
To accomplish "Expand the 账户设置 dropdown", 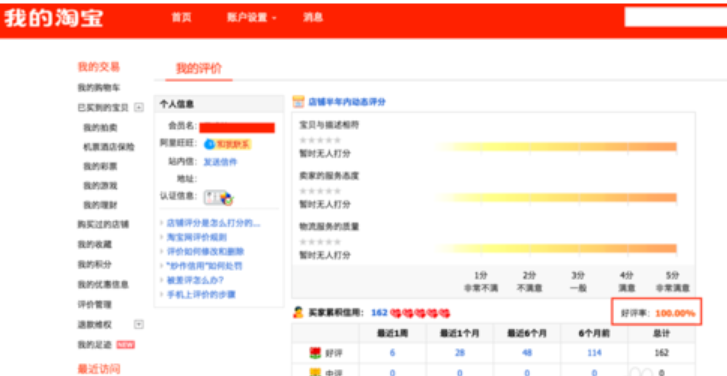I will (x=251, y=18).
